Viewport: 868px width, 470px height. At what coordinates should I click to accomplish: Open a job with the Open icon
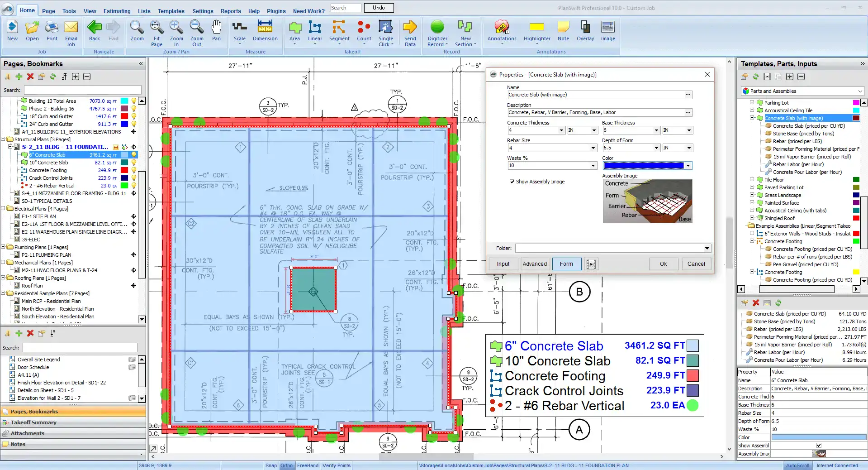tap(32, 31)
